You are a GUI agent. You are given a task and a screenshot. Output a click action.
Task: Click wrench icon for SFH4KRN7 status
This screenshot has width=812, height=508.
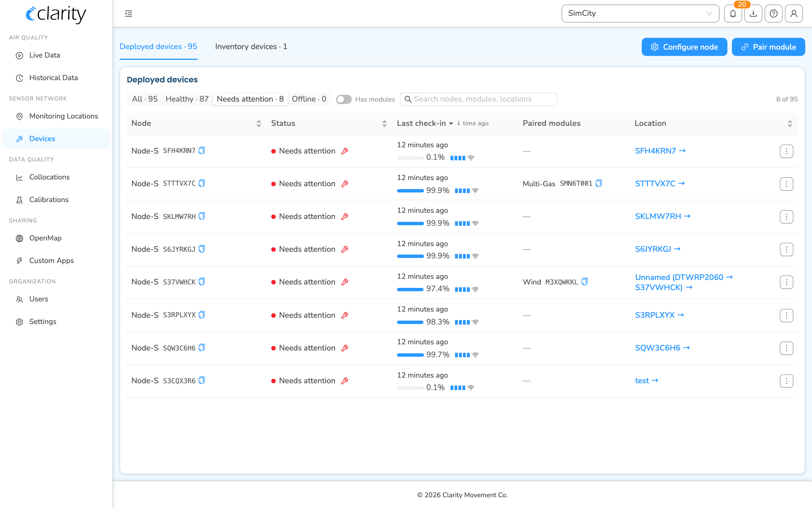[x=345, y=151]
